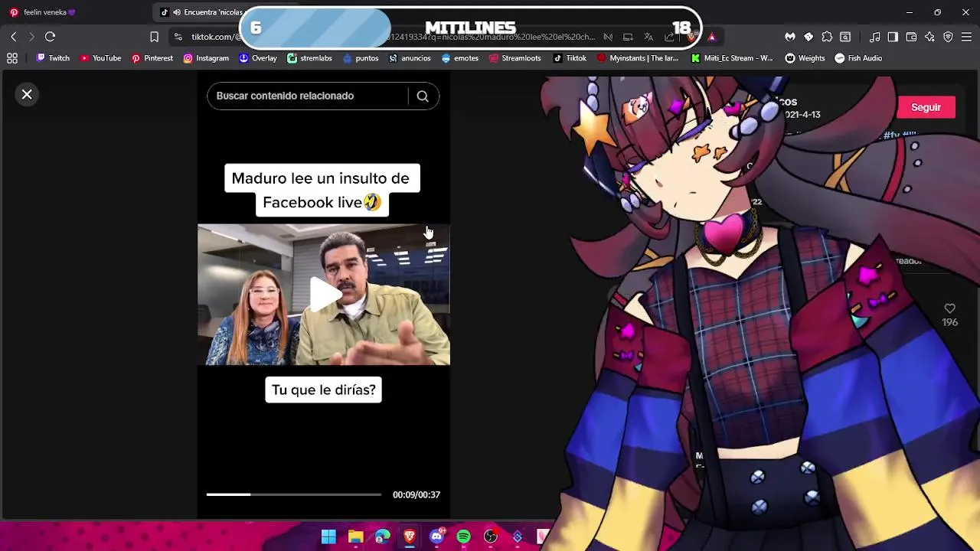This screenshot has height=551, width=980.
Task: Open the Instagram bookmark
Action: click(x=206, y=58)
